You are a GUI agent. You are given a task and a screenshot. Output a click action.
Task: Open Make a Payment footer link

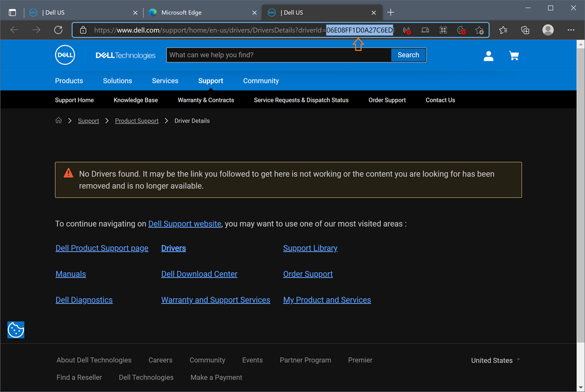[216, 377]
